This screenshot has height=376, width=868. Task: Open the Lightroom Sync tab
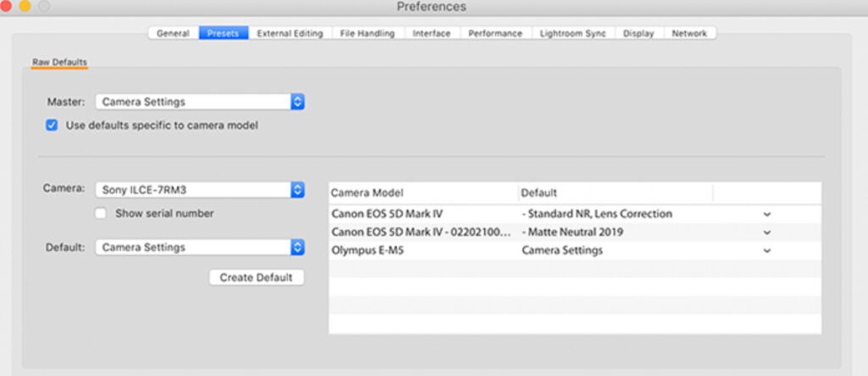click(x=573, y=33)
